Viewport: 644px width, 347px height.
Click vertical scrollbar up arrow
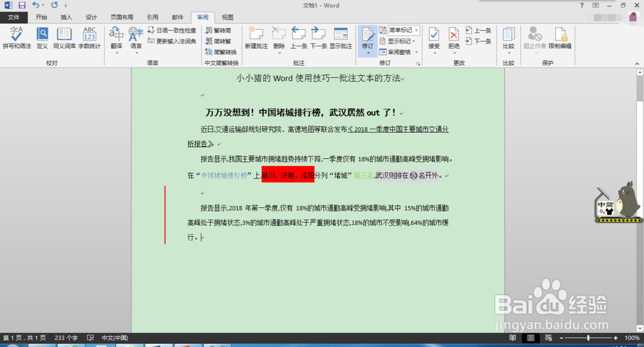pos(639,72)
